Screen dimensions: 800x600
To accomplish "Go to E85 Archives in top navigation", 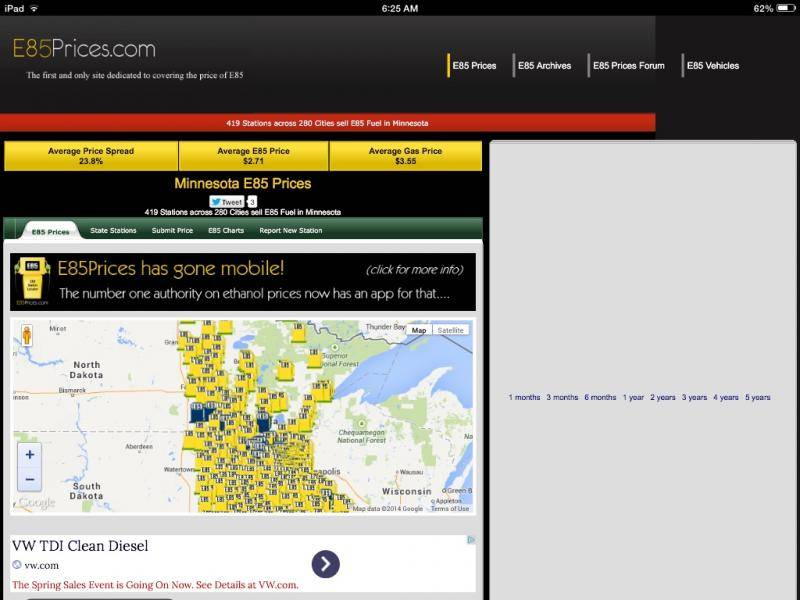I will tap(544, 66).
